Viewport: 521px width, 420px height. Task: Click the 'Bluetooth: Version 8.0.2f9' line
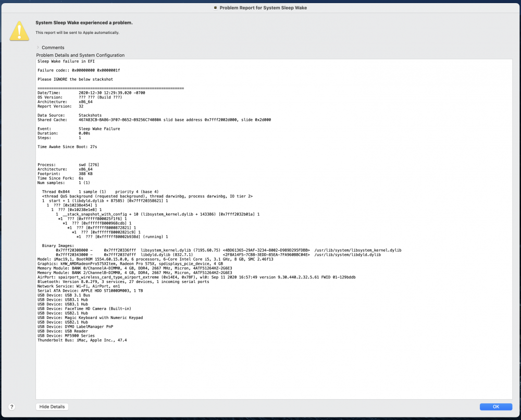point(123,282)
